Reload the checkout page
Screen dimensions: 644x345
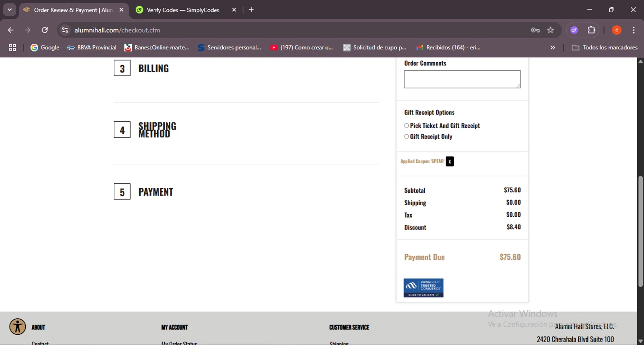45,30
